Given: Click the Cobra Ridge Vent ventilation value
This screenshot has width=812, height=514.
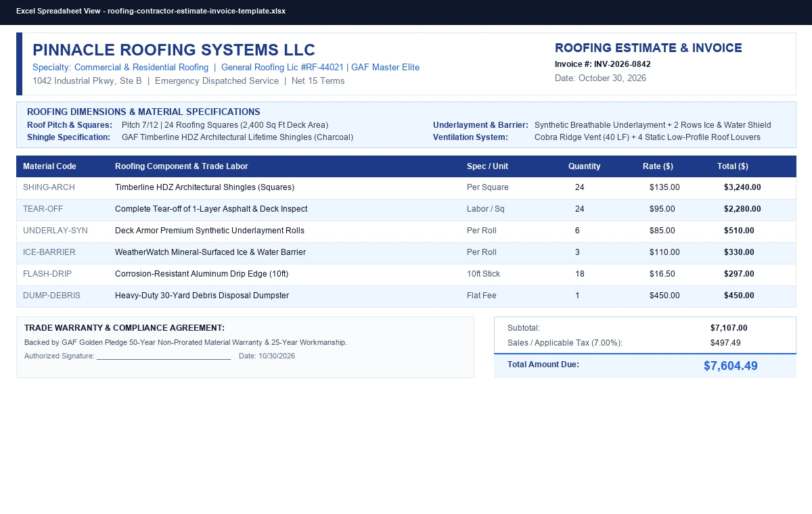Looking at the screenshot, I should pyautogui.click(x=648, y=137).
